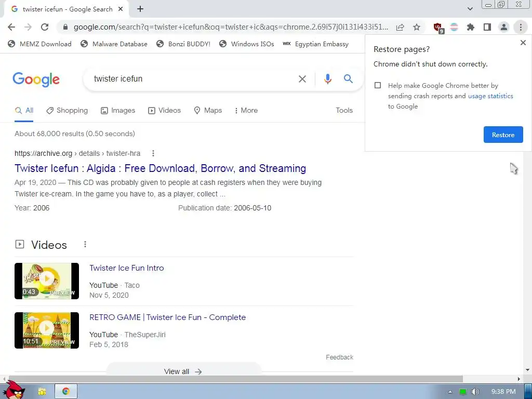Open the uBlock Origin extension icon
This screenshot has width=532, height=399.
pos(438,28)
